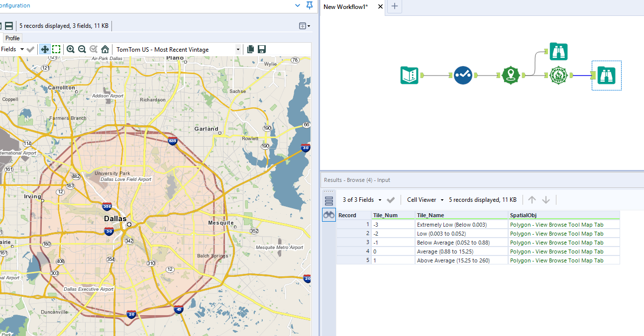Image resolution: width=644 pixels, height=336 pixels.
Task: Click the pin icon on the Configuration panel
Action: tap(309, 5)
